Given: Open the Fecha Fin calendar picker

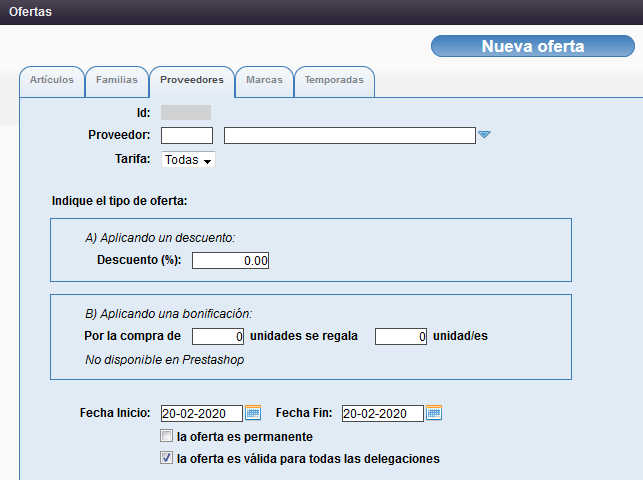Looking at the screenshot, I should 434,413.
